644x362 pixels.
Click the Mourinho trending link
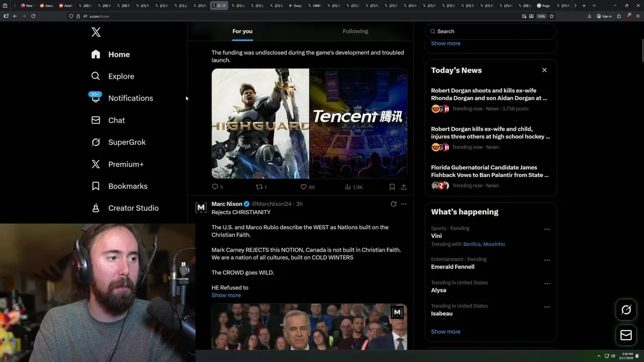point(494,244)
